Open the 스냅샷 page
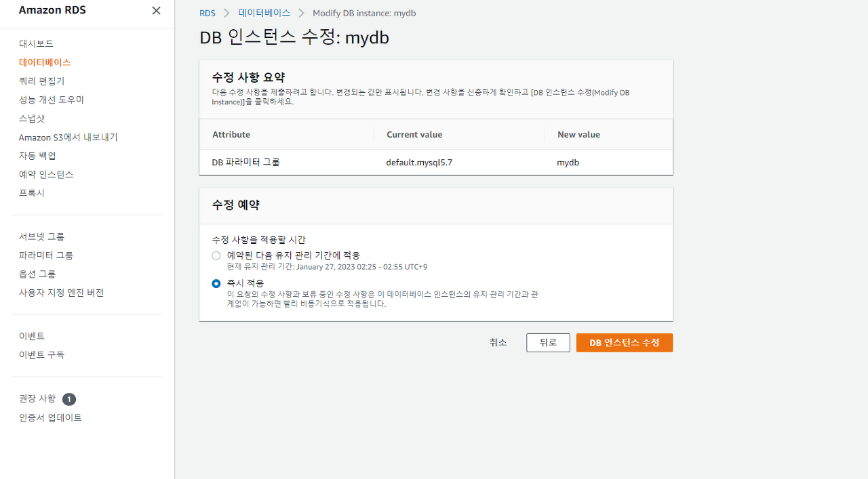 pos(32,118)
